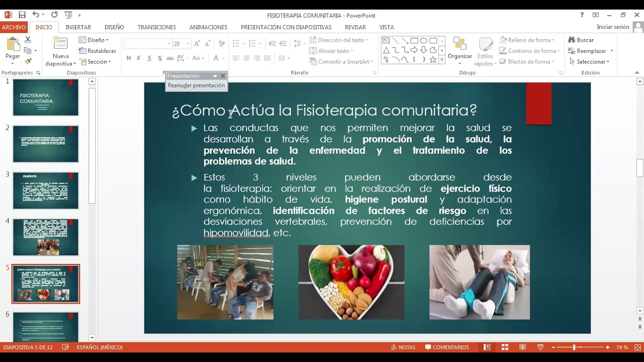
Task: Select the Format Painter brush icon
Action: click(28, 61)
